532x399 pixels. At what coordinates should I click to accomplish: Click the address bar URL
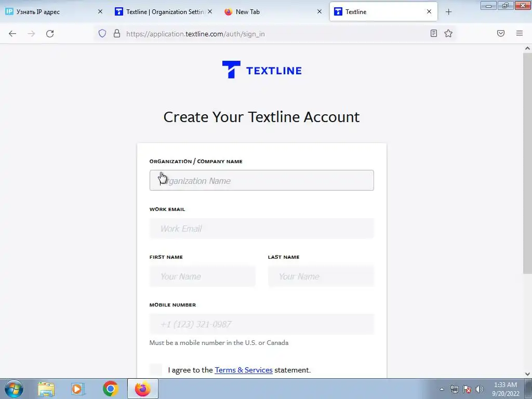coord(195,34)
